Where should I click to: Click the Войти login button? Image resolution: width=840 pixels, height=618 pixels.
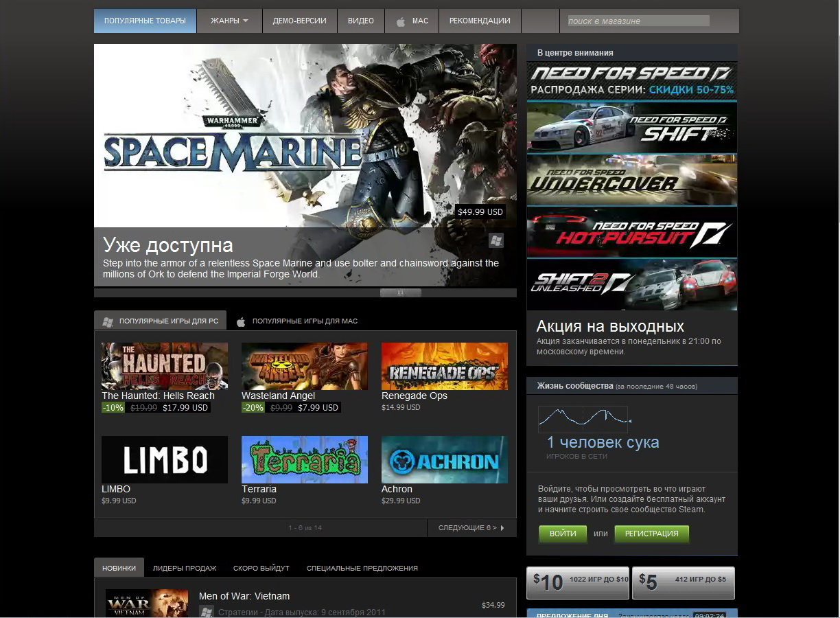pyautogui.click(x=563, y=534)
